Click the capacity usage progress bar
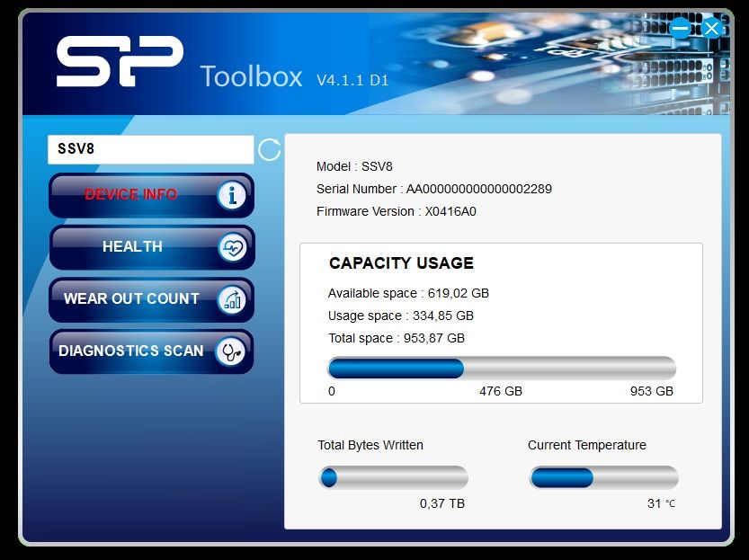This screenshot has width=749, height=560. pyautogui.click(x=502, y=368)
